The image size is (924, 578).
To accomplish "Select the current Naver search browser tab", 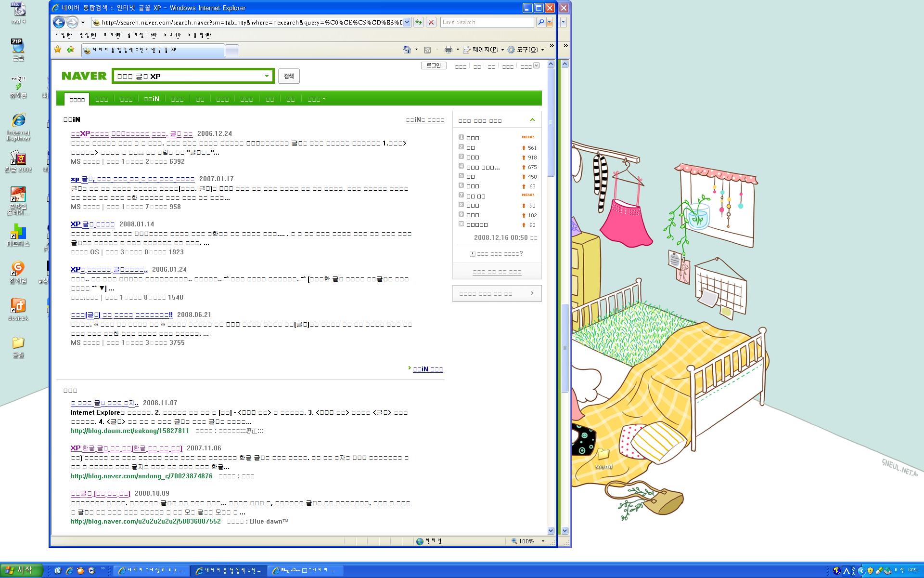I will (153, 50).
